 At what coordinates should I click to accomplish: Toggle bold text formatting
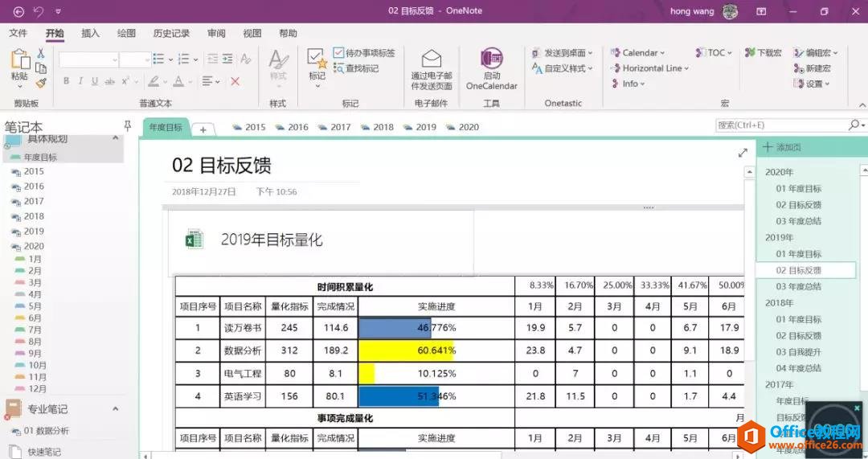coord(66,81)
